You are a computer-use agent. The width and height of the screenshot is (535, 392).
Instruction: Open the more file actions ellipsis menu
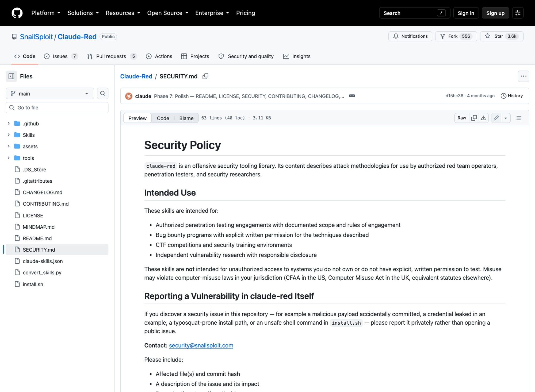tap(523, 76)
